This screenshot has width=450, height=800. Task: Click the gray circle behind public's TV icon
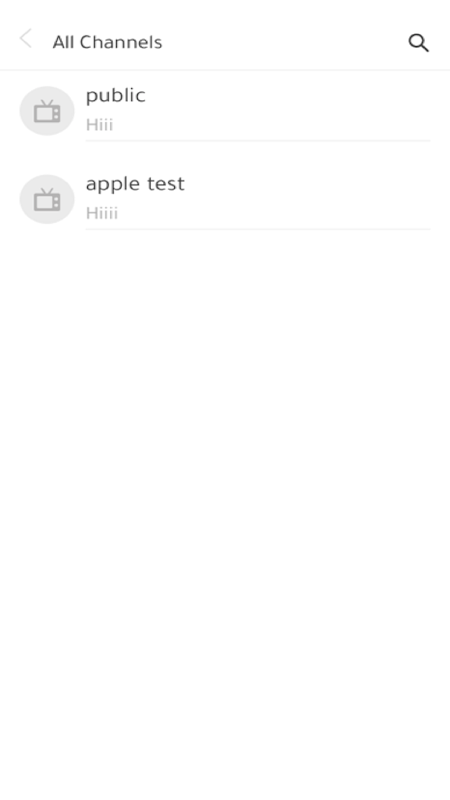pos(47,111)
